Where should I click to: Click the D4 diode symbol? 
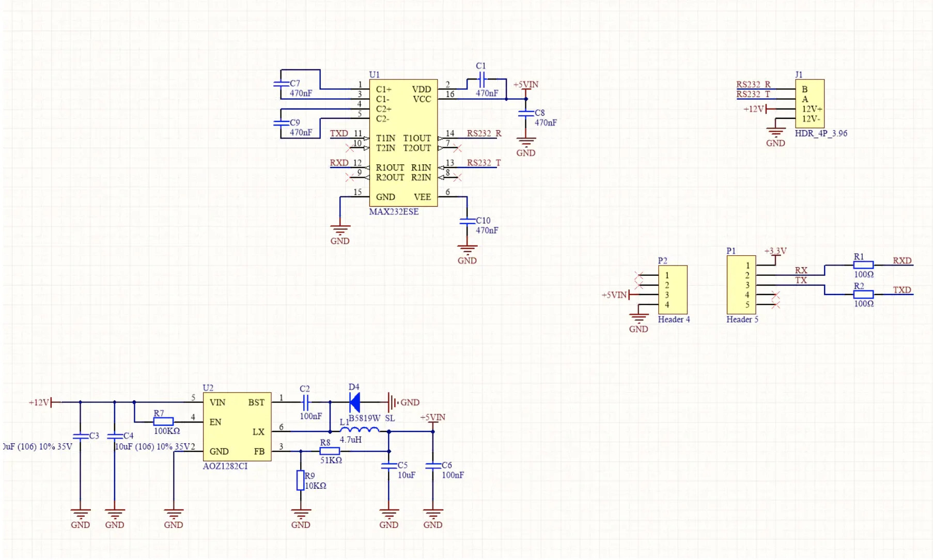pos(355,402)
